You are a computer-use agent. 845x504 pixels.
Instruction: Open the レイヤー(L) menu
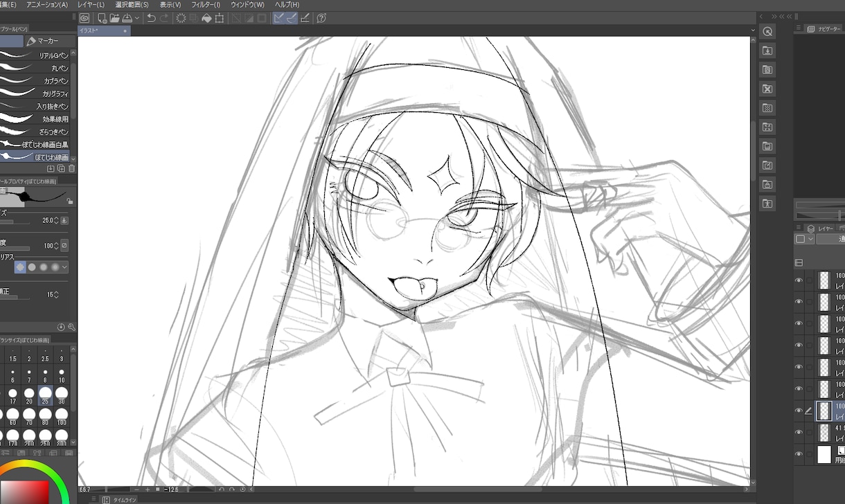coord(91,5)
